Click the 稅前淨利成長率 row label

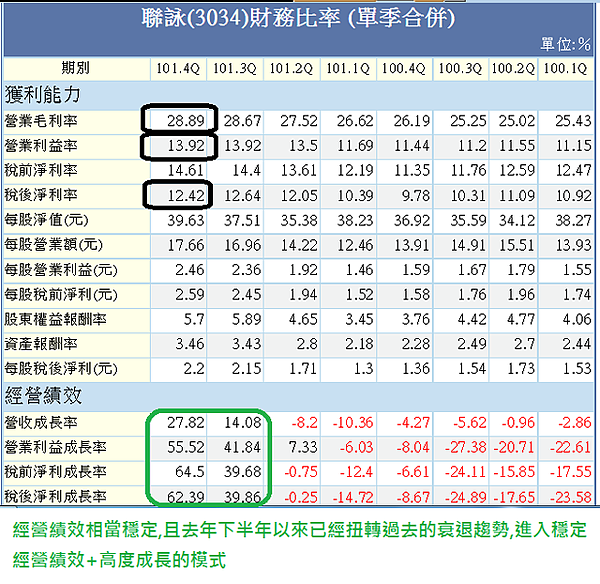(x=55, y=472)
